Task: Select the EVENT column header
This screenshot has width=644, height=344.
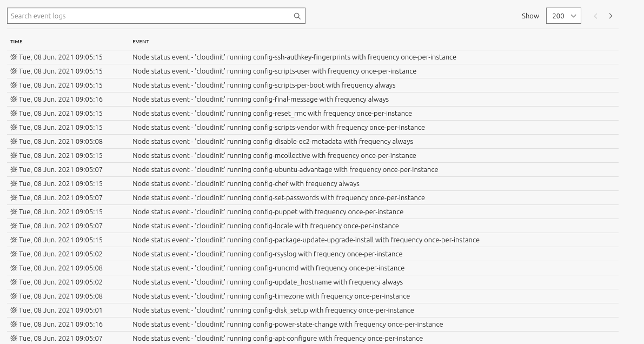Action: tap(141, 42)
